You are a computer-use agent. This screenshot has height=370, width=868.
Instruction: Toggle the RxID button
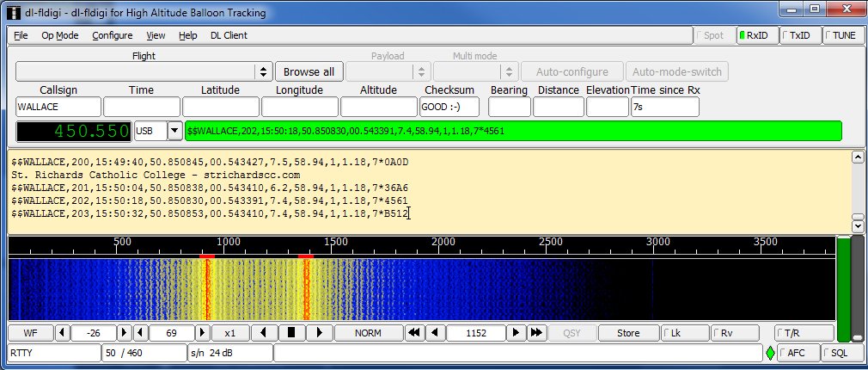pos(757,35)
